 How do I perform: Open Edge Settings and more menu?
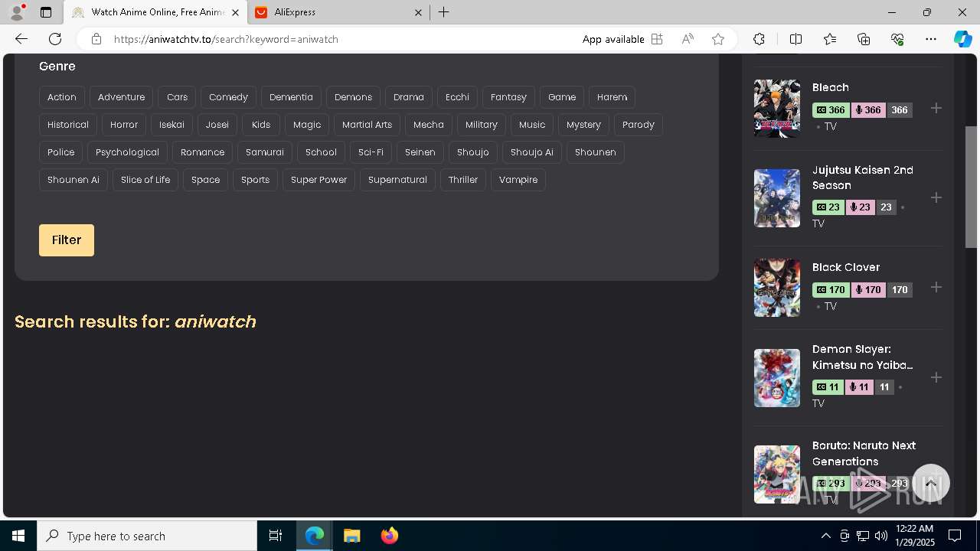pos(931,39)
